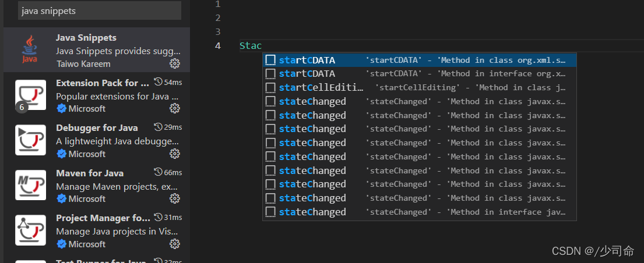Click into the java snippets search field

tap(99, 10)
